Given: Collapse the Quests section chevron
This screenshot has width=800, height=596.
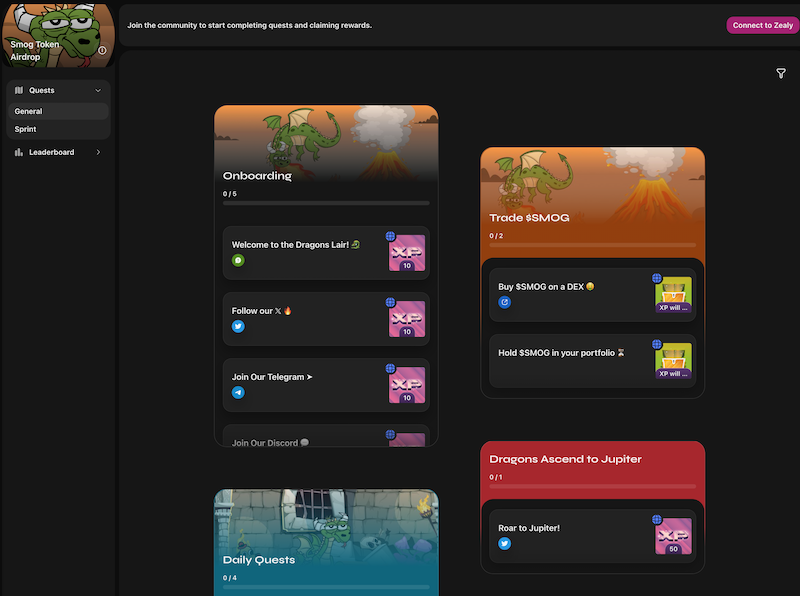Looking at the screenshot, I should click(98, 90).
